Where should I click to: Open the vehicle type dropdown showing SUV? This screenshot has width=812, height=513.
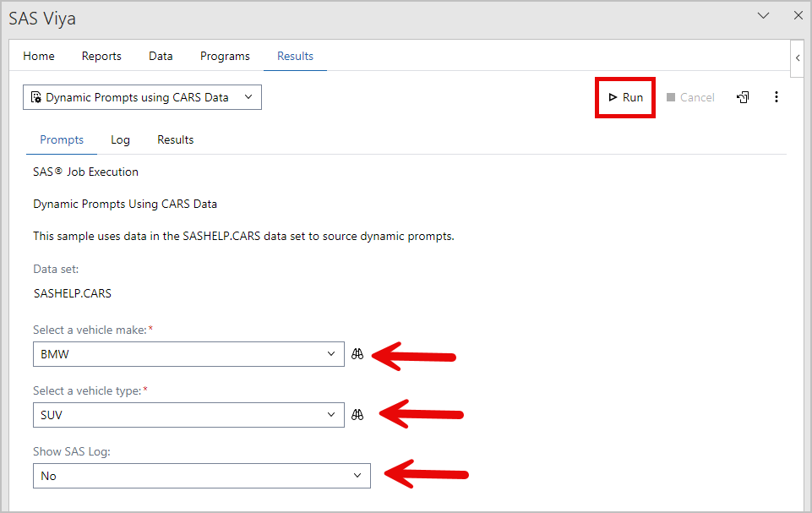(188, 415)
